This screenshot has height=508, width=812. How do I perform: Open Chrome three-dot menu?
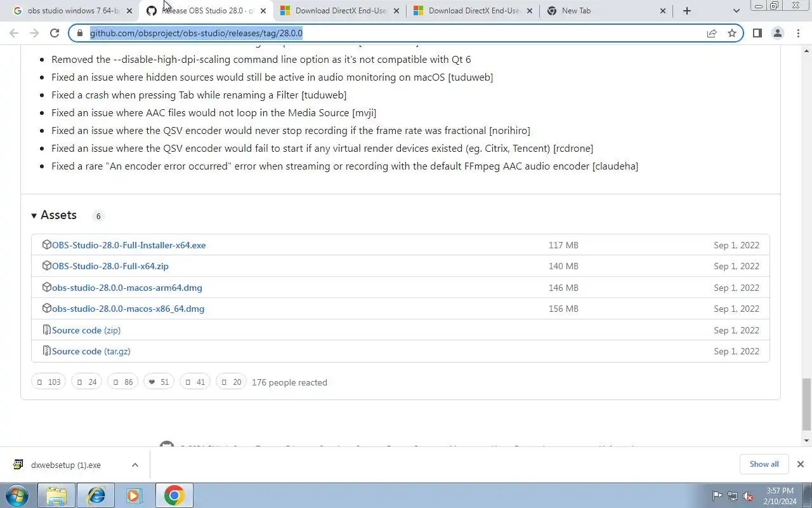click(x=798, y=33)
